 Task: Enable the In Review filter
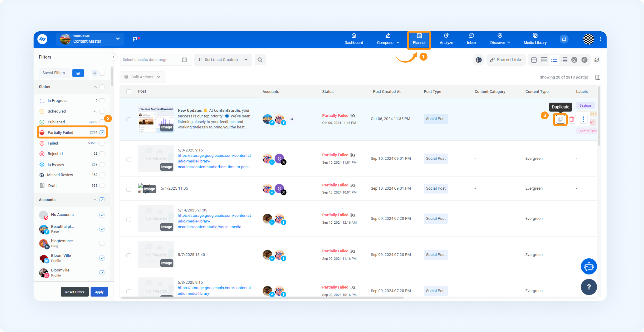coord(102,164)
